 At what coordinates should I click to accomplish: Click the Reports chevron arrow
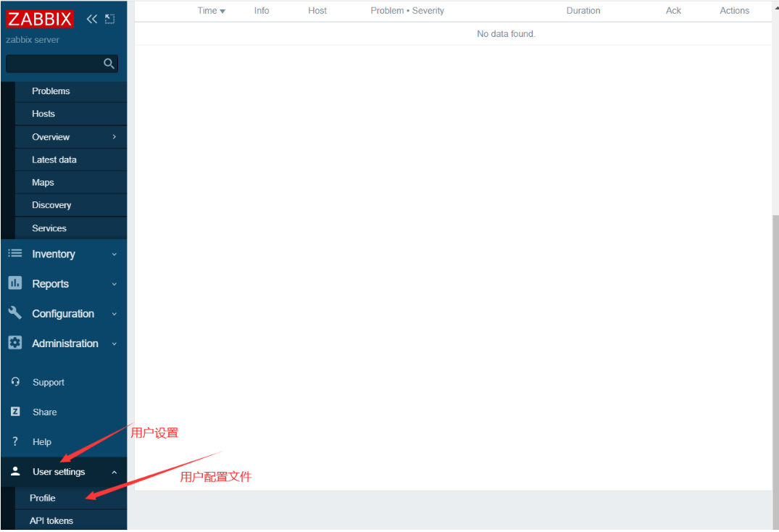[114, 284]
